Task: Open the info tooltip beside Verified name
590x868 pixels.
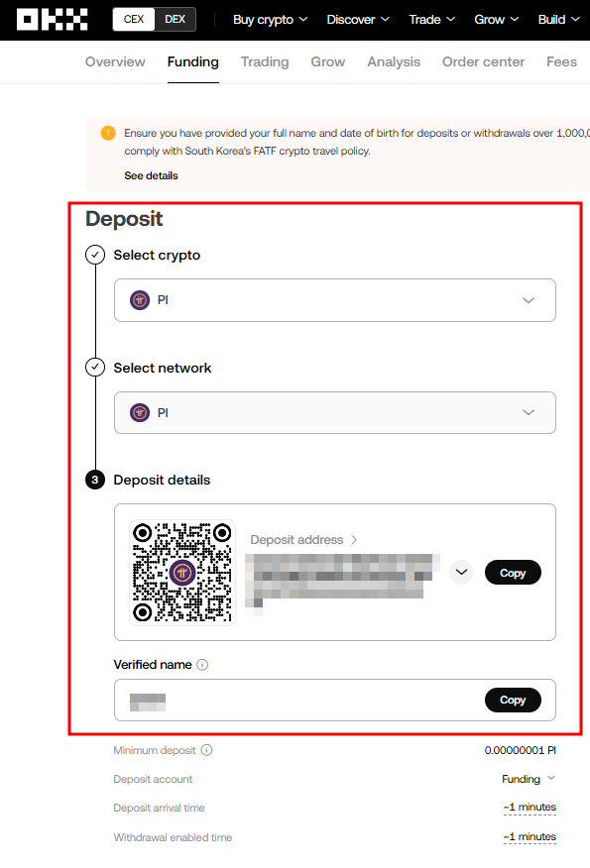Action: [x=202, y=665]
